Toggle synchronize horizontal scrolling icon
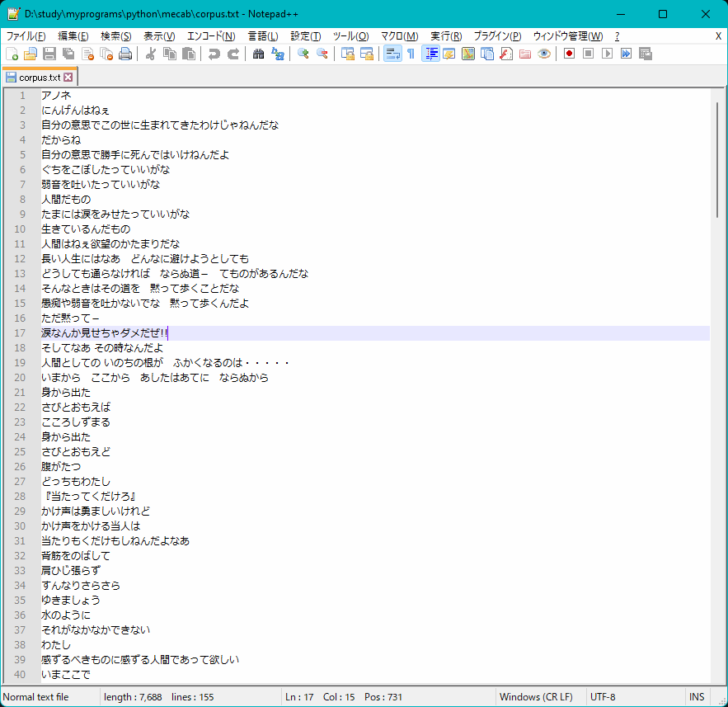Screen dimensions: 728x707 click(x=366, y=54)
